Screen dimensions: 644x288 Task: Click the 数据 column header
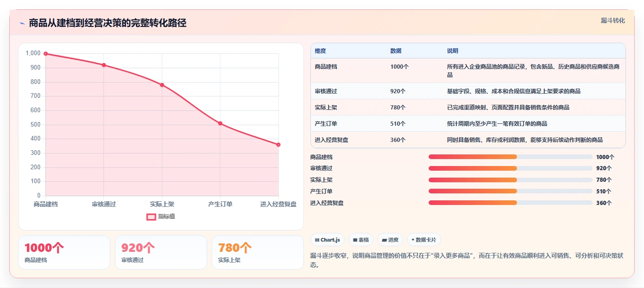[396, 51]
